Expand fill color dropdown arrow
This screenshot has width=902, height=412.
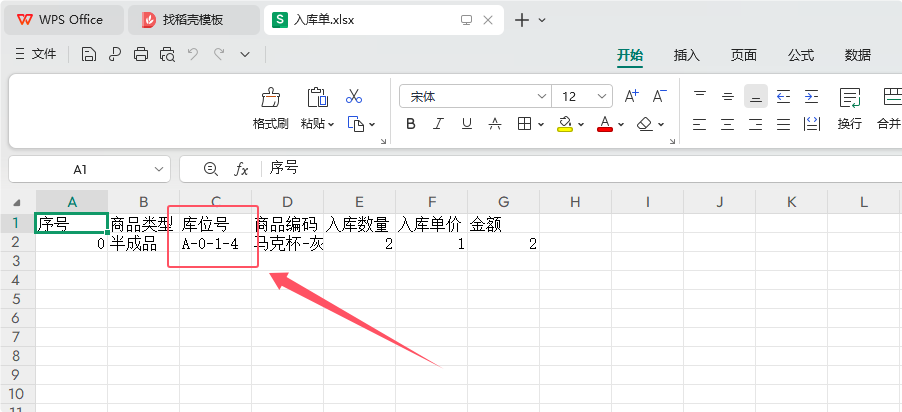pos(581,124)
